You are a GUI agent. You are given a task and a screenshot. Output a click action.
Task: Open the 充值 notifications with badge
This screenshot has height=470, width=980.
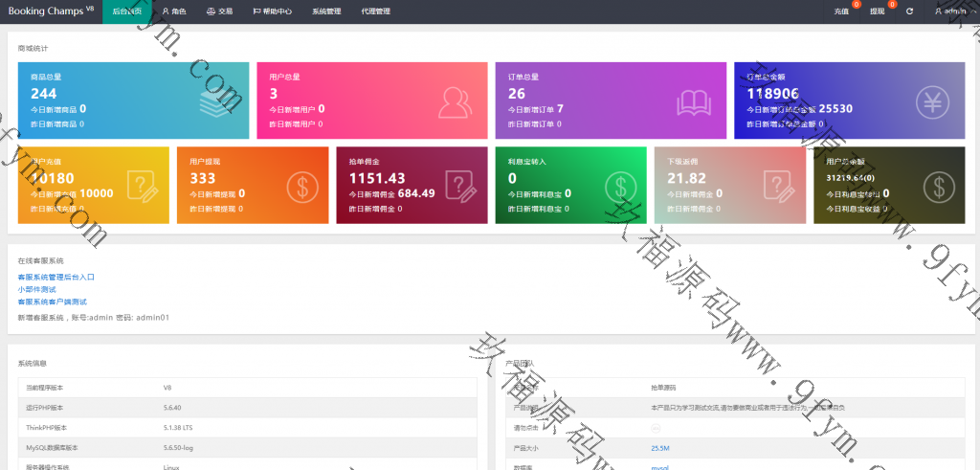pyautogui.click(x=841, y=11)
